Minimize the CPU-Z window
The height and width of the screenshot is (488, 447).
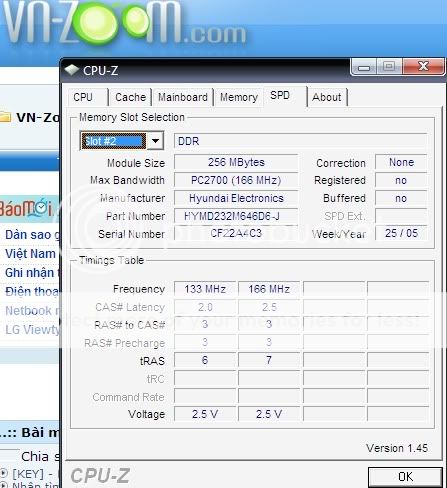point(364,67)
